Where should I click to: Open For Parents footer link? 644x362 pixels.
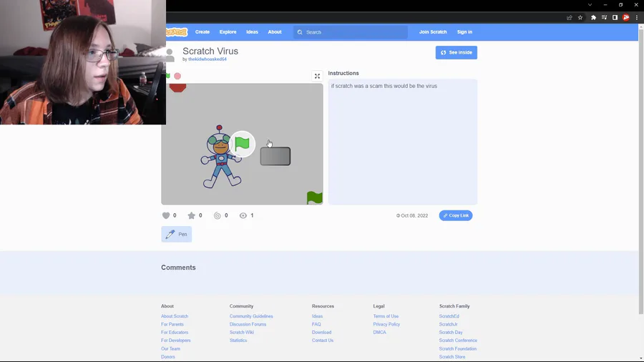pos(172,324)
